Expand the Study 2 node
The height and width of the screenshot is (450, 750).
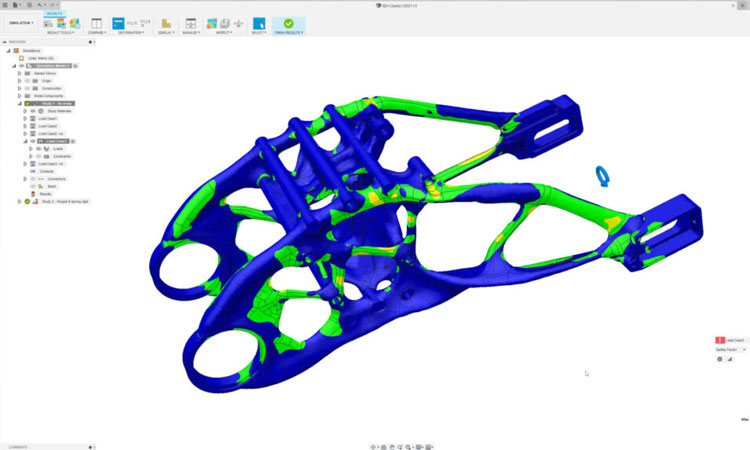point(20,202)
